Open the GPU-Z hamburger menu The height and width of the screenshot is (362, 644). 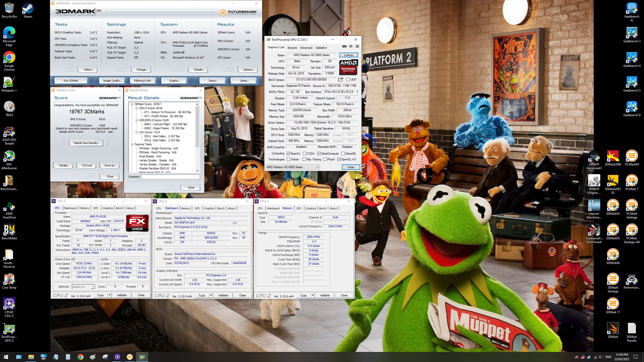click(x=357, y=47)
